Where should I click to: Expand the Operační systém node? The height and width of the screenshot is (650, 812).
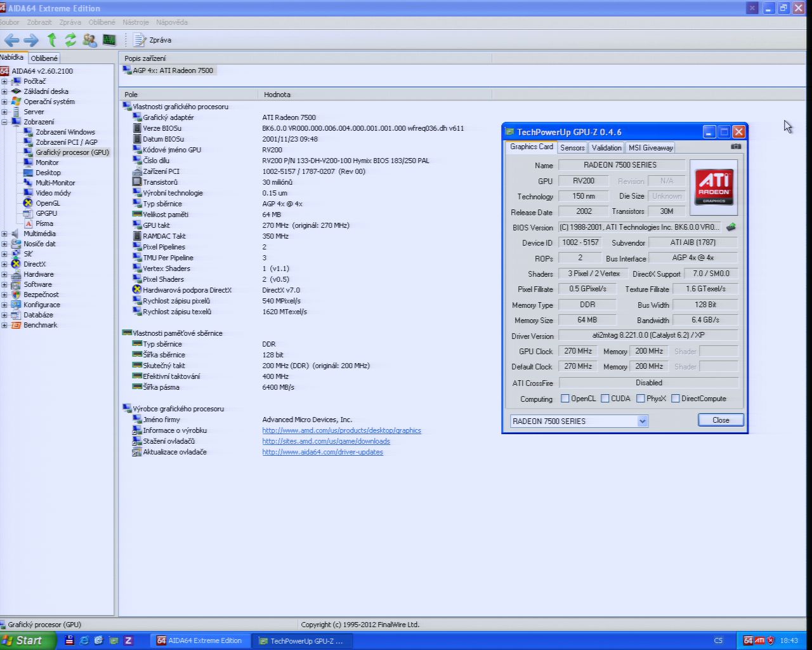[4, 102]
